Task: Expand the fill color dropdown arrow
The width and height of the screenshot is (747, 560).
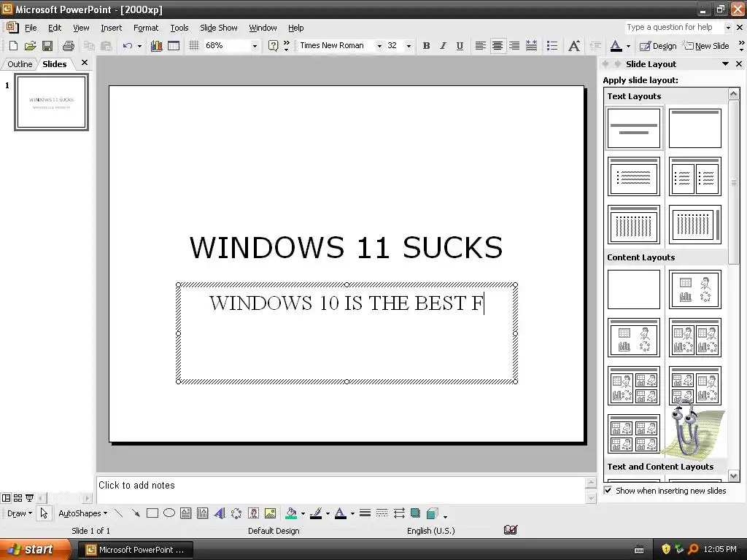Action: tap(303, 513)
